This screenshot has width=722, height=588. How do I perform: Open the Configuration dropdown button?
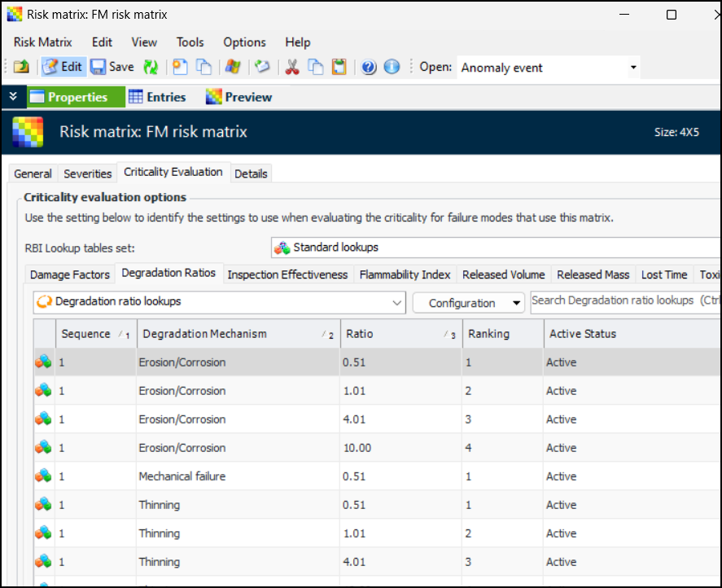pyautogui.click(x=468, y=303)
